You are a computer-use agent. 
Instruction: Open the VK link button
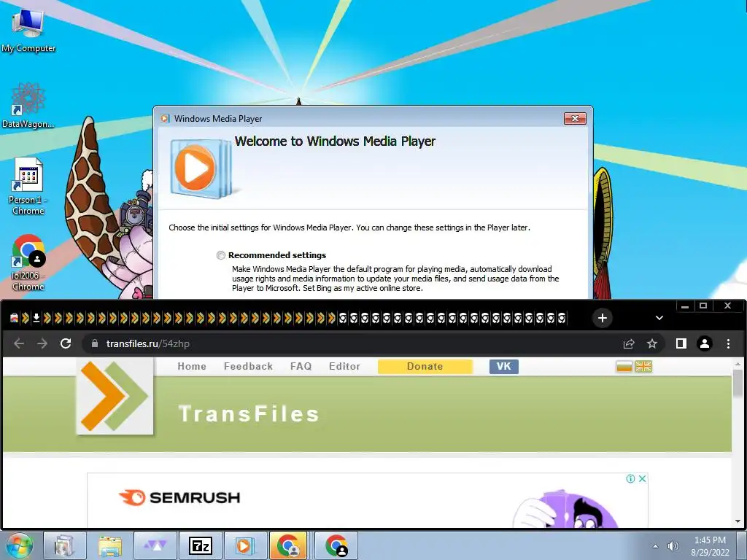pos(504,366)
